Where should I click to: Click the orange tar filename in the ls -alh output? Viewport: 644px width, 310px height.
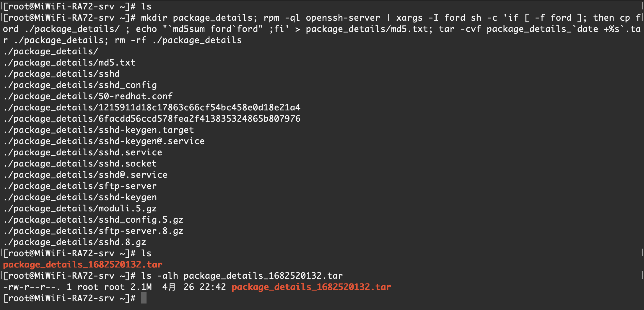pos(311,287)
